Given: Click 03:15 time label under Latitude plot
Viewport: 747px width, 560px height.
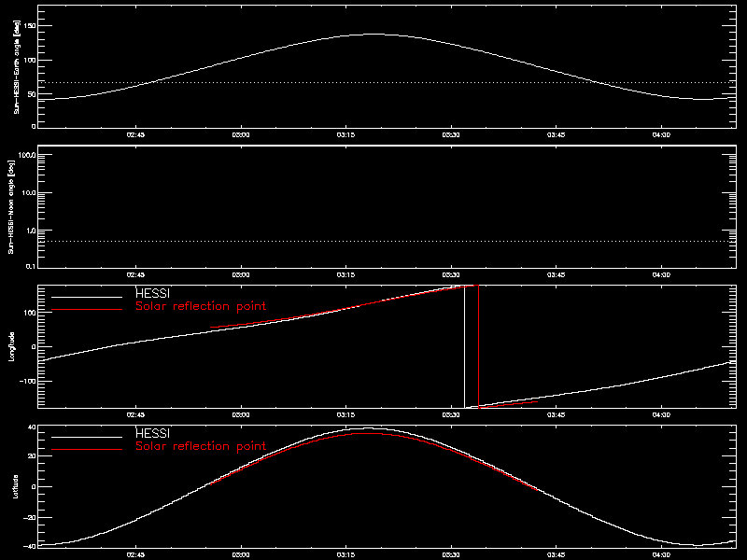Looking at the screenshot, I should point(345,555).
